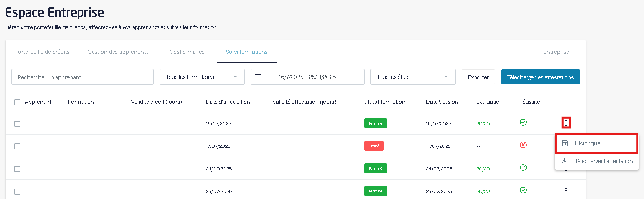The height and width of the screenshot is (199, 644).
Task: Click the download icon beside Télécharger l'attestation
Action: (x=565, y=161)
